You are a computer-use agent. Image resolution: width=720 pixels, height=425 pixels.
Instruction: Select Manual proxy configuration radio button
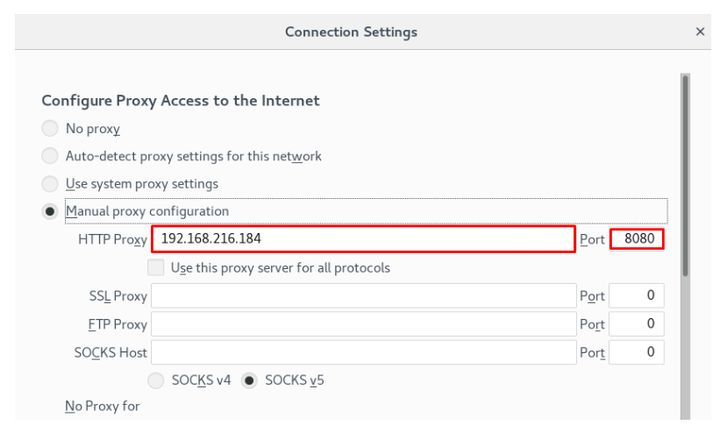pyautogui.click(x=50, y=212)
